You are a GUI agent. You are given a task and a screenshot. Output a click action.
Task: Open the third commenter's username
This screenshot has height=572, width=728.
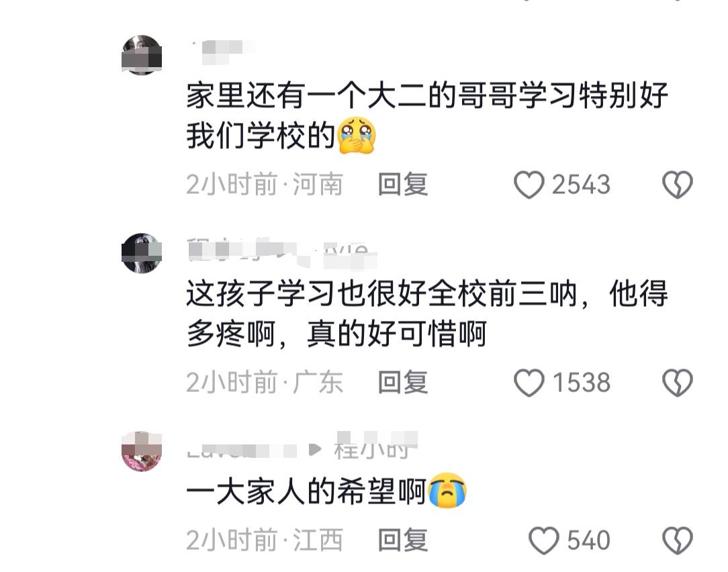[241, 450]
